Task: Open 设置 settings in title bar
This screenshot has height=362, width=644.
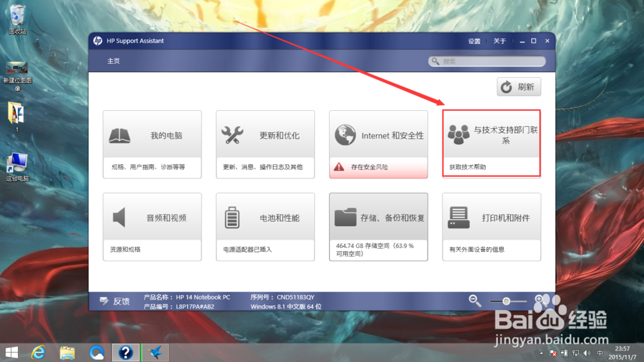Action: (x=475, y=41)
